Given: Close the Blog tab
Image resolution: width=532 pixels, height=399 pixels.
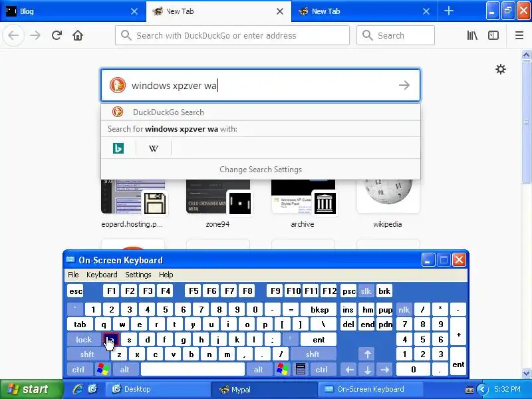Looking at the screenshot, I should (x=134, y=11).
